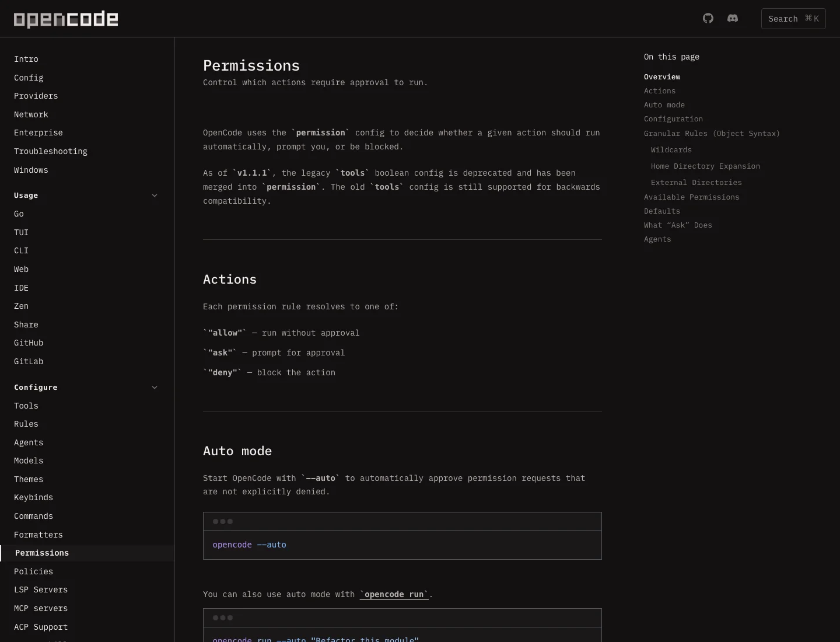Navigate to the Web page

pos(21,269)
